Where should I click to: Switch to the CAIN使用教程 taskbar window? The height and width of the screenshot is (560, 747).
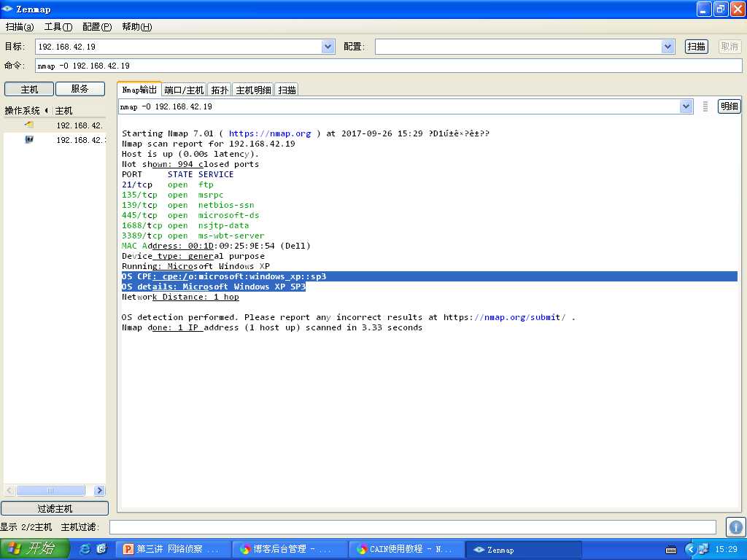[406, 549]
